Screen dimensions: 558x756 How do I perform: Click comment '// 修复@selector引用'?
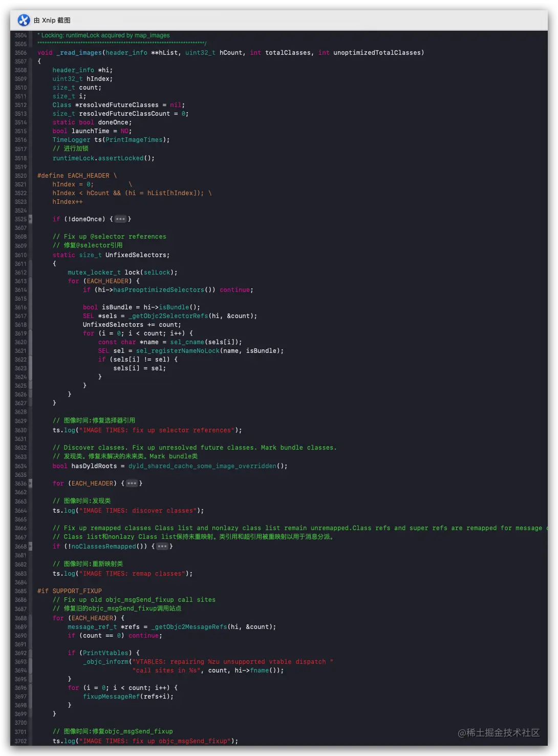pyautogui.click(x=88, y=245)
